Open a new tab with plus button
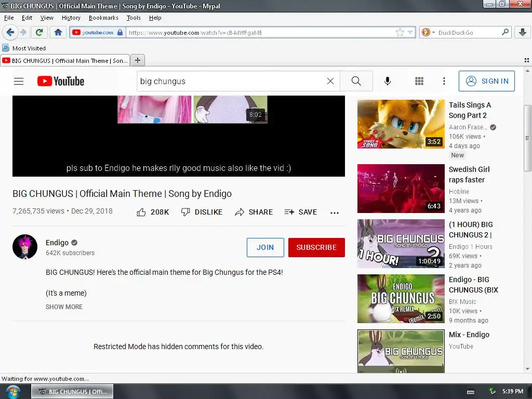The height and width of the screenshot is (399, 532). (x=137, y=60)
